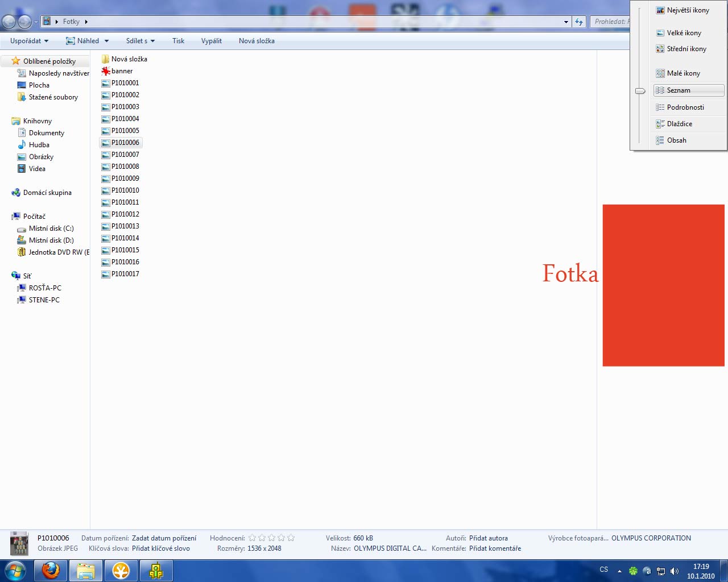Click Přidat klíčové slovo
The image size is (728, 582).
[x=161, y=548]
